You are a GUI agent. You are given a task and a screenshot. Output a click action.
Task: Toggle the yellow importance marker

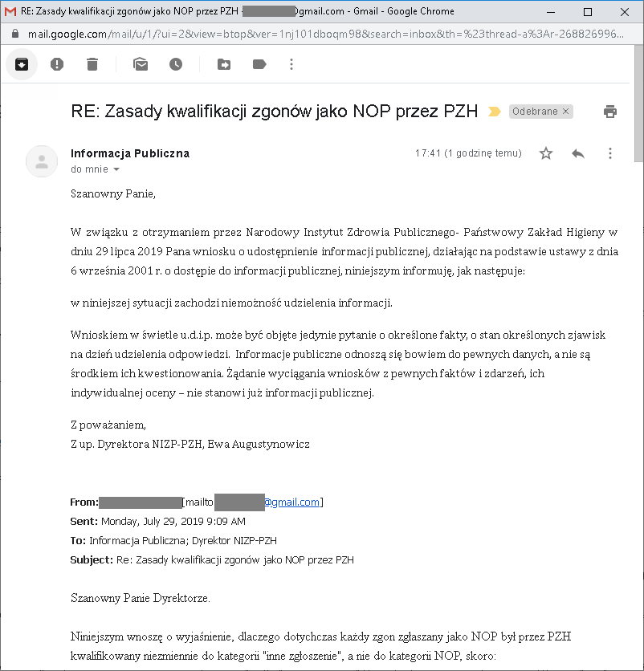pyautogui.click(x=495, y=112)
